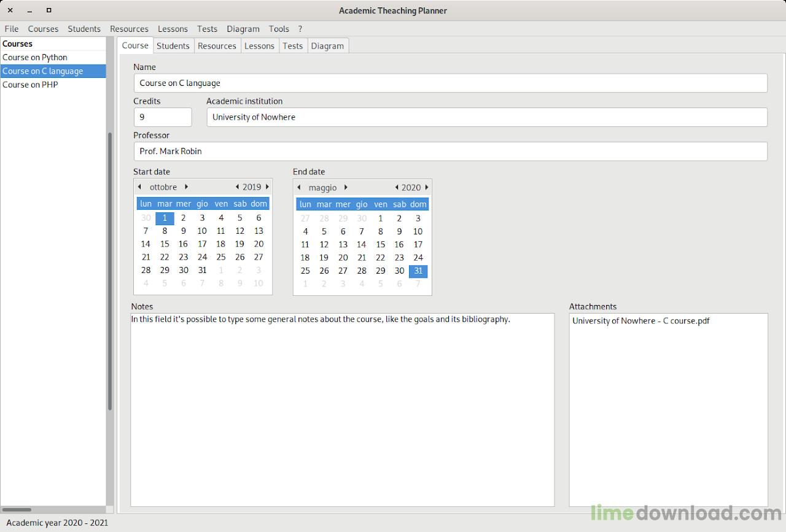The height and width of the screenshot is (532, 786).
Task: Open the Tools menu
Action: (279, 29)
